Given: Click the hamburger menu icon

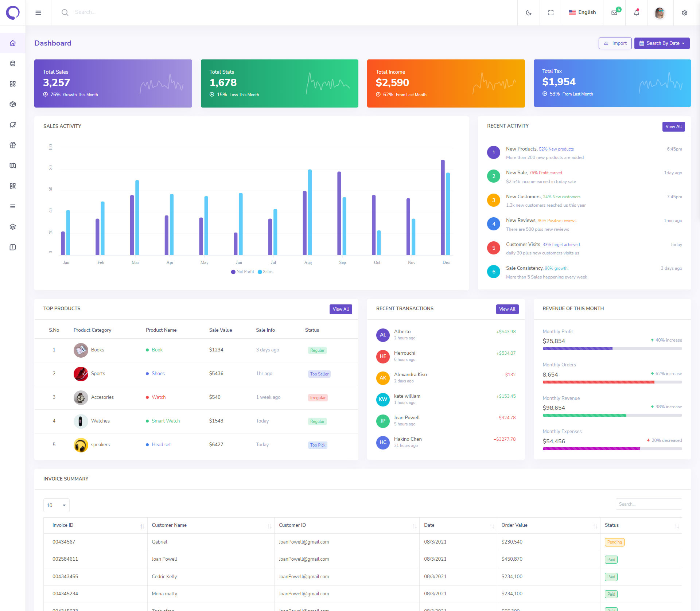Looking at the screenshot, I should point(38,13).
